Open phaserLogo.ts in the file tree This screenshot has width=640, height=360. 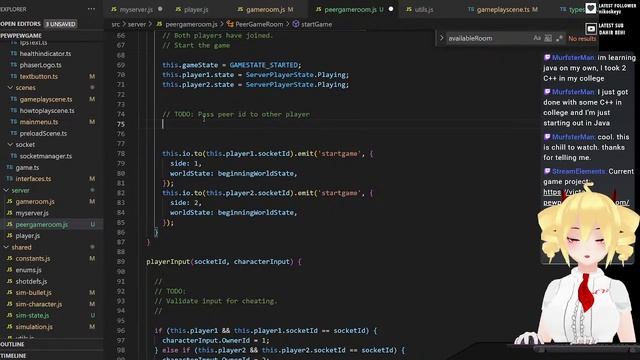pyautogui.click(x=40, y=65)
